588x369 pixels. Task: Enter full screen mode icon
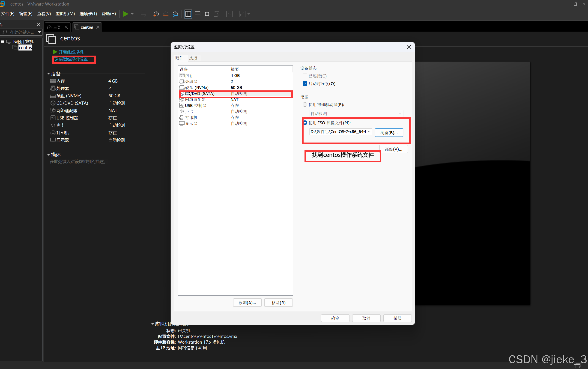(207, 14)
